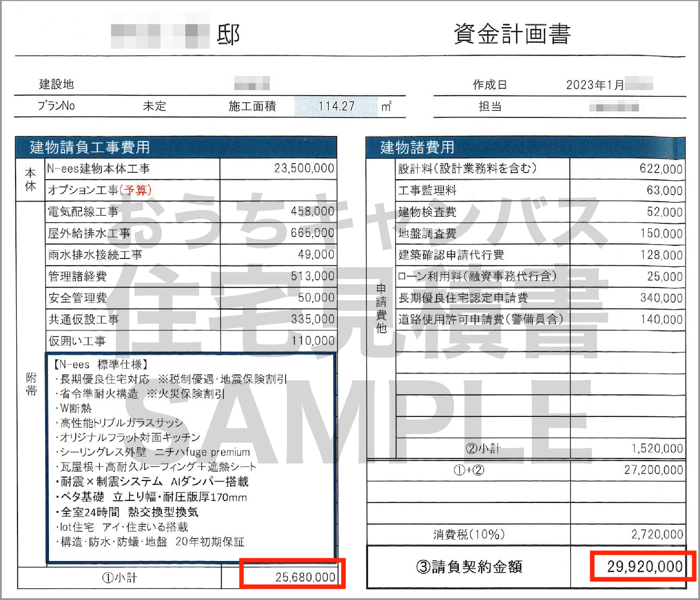Click the 作成日 value 2023年1月

pos(595,85)
